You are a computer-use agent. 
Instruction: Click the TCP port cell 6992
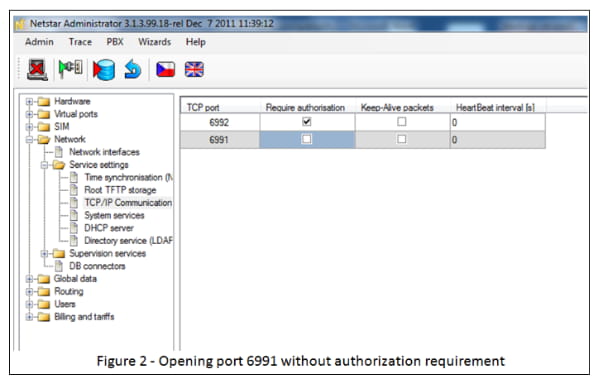[220, 122]
